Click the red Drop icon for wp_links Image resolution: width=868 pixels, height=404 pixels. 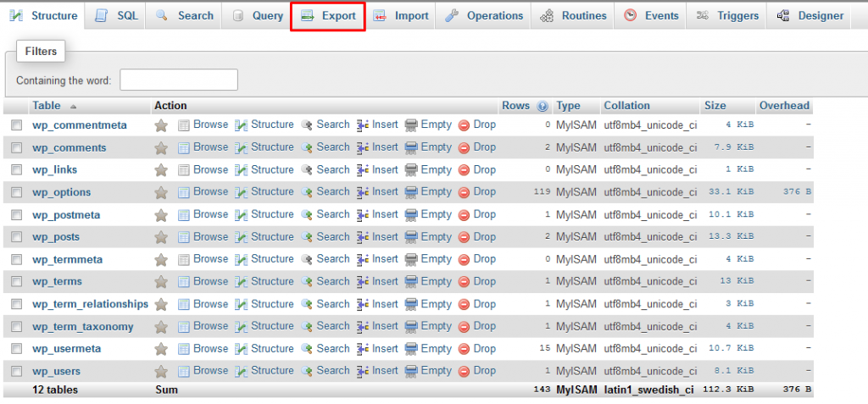(464, 170)
